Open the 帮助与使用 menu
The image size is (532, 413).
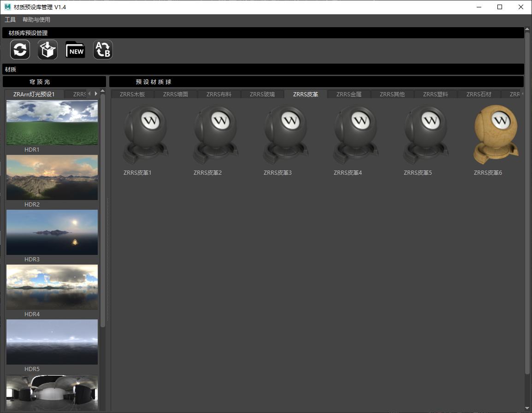click(36, 20)
